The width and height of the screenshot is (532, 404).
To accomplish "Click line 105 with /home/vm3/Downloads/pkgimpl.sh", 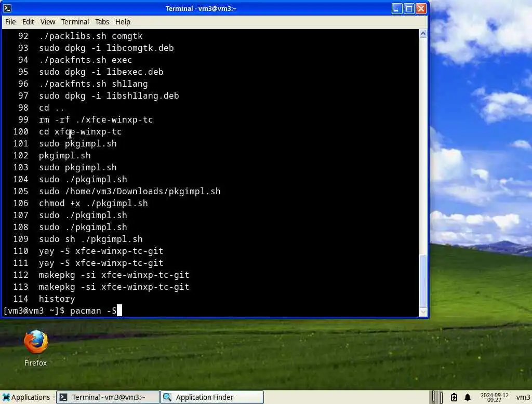I will point(129,191).
